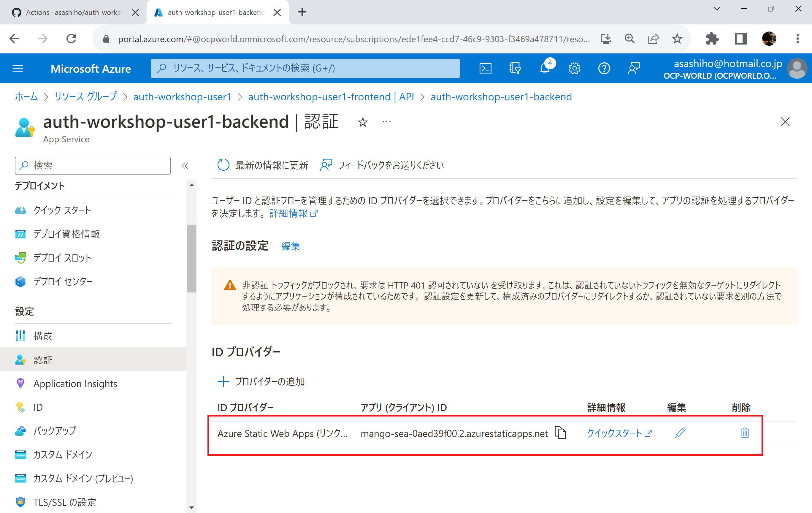
Task: Open デプロイ センター from the sidebar
Action: point(62,282)
